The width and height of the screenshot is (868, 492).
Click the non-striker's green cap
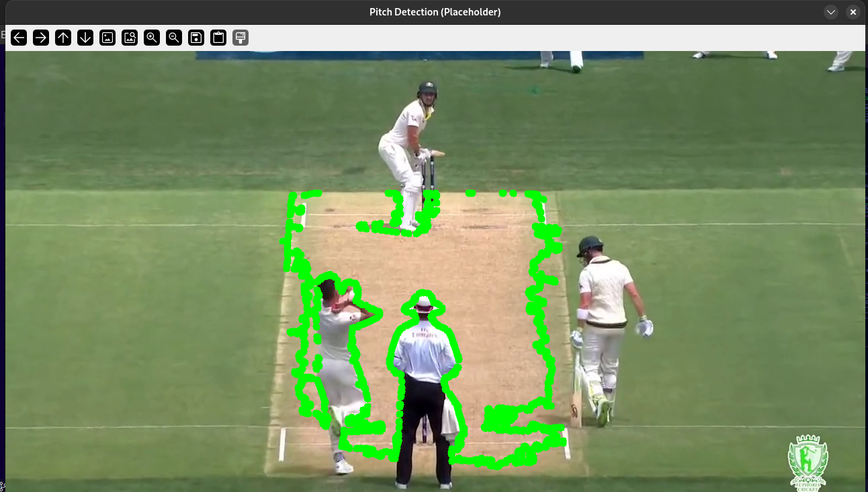click(x=590, y=246)
